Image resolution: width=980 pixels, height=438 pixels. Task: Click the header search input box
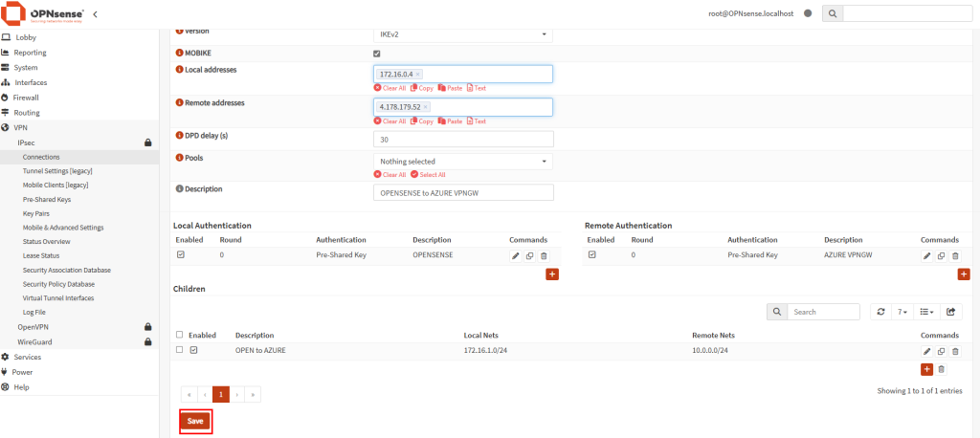[x=907, y=13]
